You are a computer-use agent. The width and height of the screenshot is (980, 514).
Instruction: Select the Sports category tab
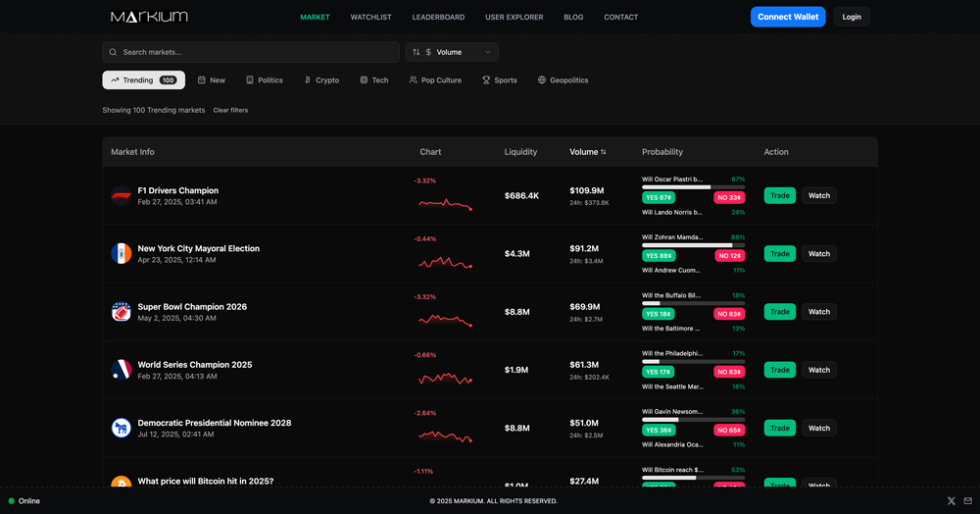tap(500, 80)
